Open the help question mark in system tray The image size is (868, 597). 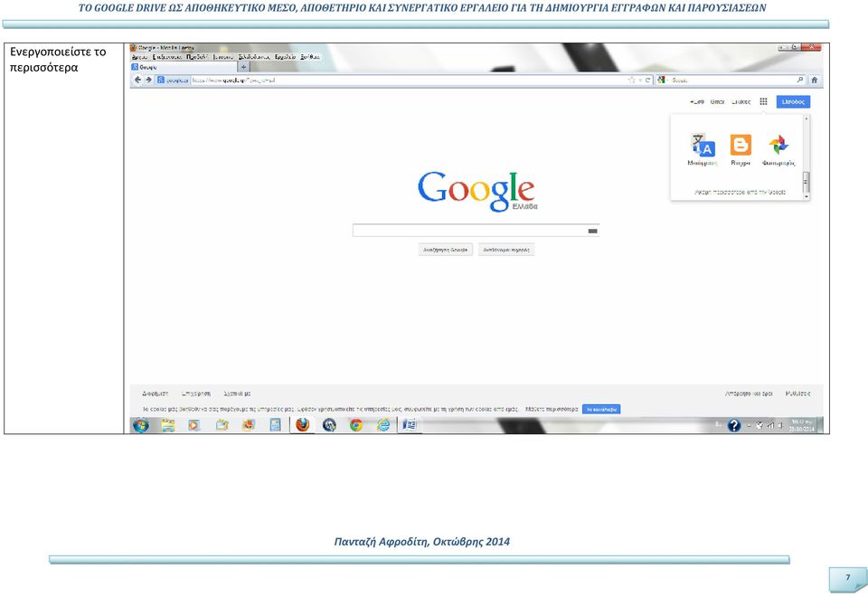[734, 425]
